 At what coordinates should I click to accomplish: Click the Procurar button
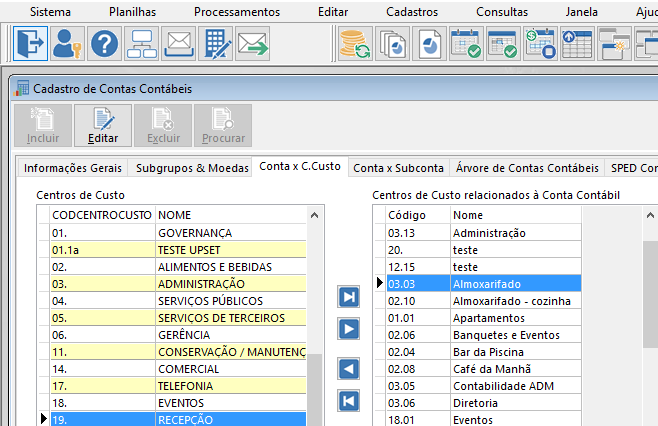223,125
